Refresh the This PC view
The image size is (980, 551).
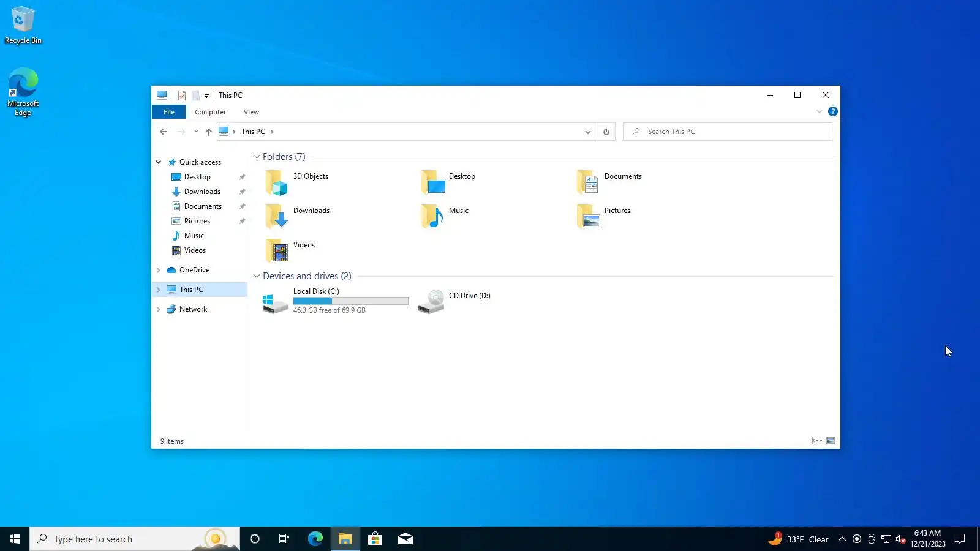[606, 132]
